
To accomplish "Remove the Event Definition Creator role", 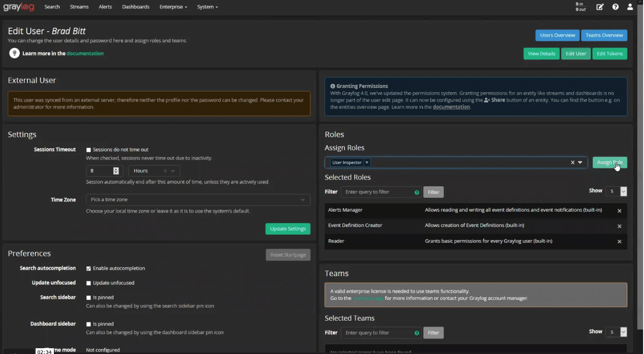I will click(x=619, y=226).
